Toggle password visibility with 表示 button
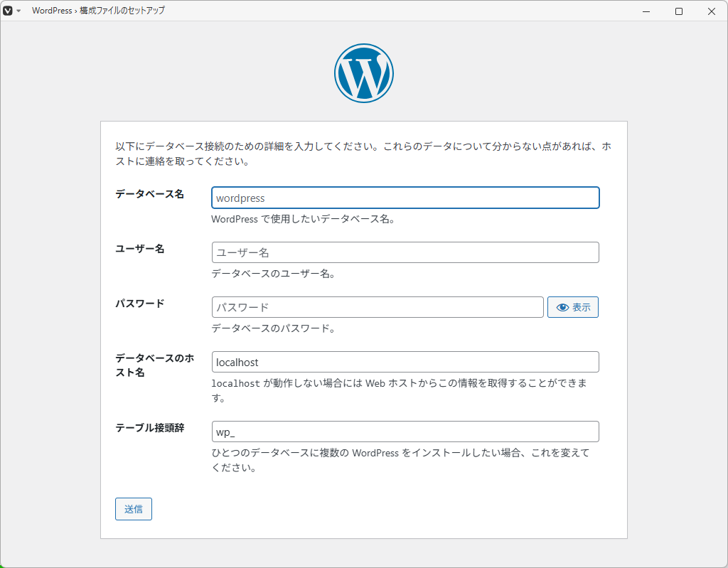The width and height of the screenshot is (728, 568). [573, 307]
